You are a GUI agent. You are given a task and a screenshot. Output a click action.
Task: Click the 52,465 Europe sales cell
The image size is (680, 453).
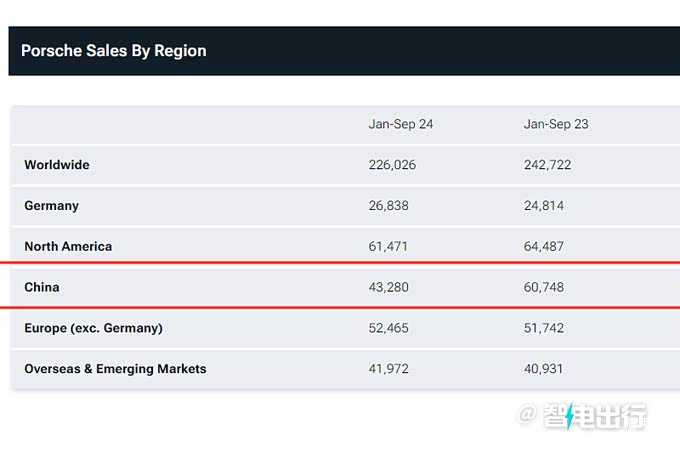point(388,328)
